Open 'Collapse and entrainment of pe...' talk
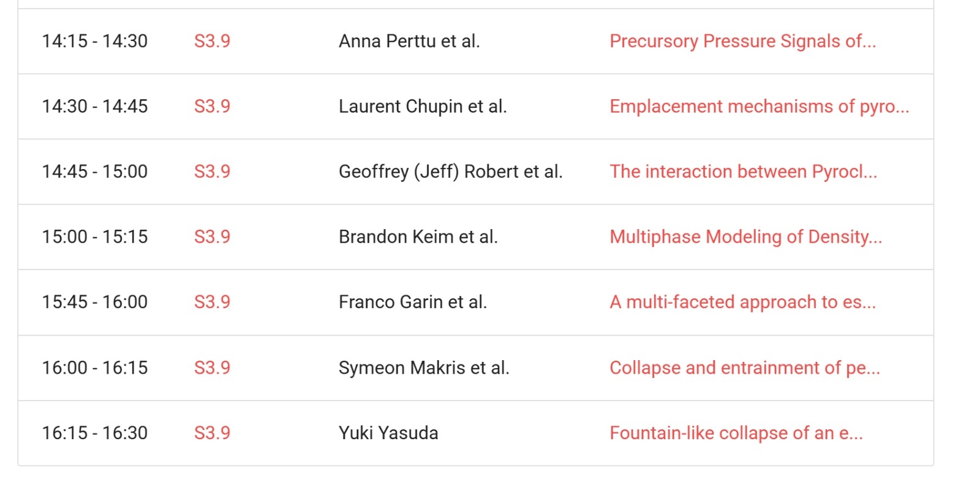 pos(744,367)
